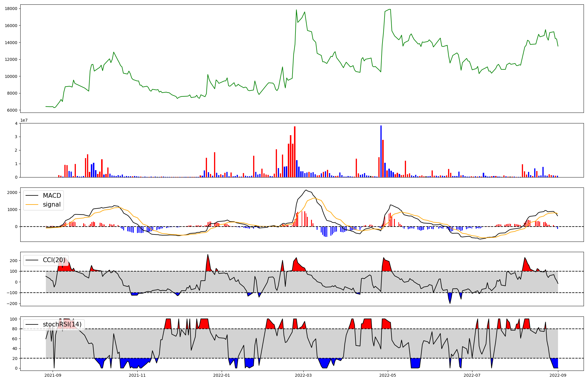Click the 6000 price axis tick label
588x382 pixels.
(12, 110)
